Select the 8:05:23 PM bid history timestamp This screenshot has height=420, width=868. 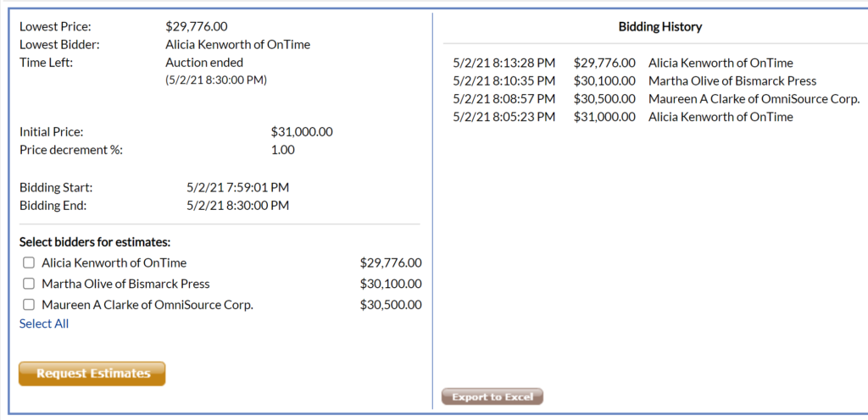[x=504, y=117]
